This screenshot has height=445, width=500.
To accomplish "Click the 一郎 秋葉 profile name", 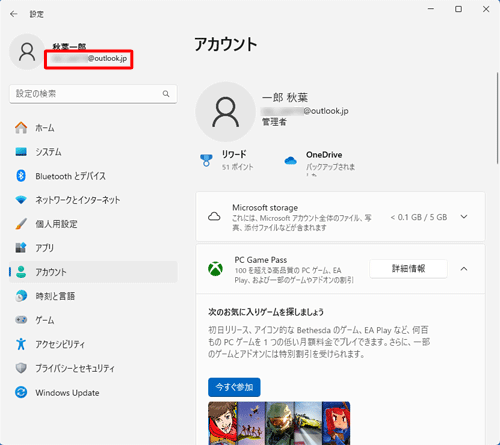I will (285, 97).
